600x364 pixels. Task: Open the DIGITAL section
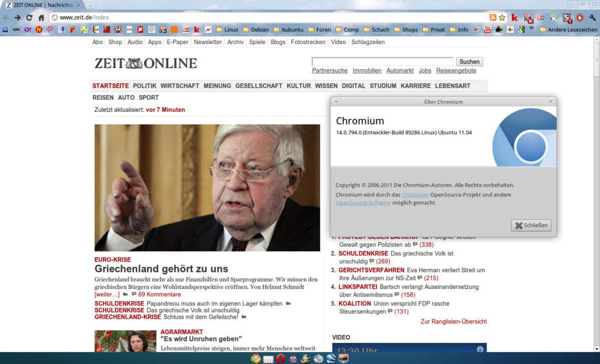tap(353, 86)
